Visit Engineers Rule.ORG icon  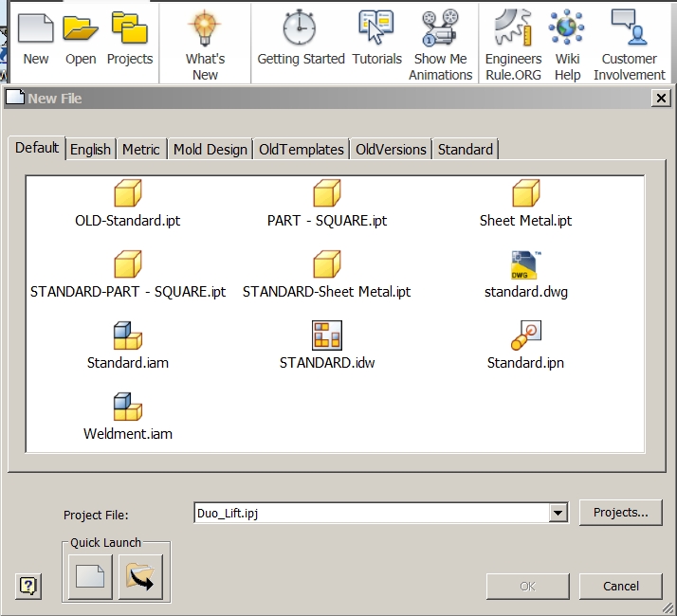click(x=513, y=27)
